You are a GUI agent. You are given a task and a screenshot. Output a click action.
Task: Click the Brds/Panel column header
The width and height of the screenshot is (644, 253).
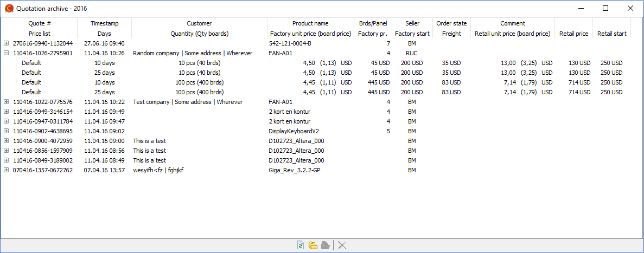[x=373, y=23]
